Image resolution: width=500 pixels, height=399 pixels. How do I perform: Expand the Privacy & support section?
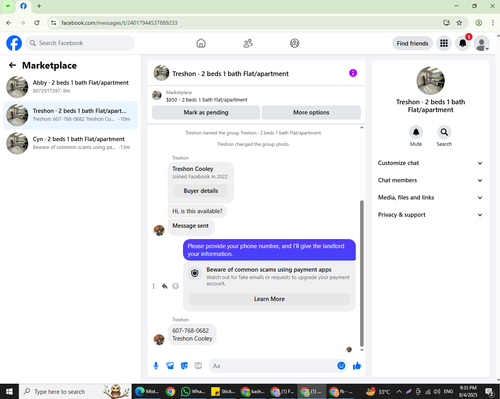(x=430, y=215)
